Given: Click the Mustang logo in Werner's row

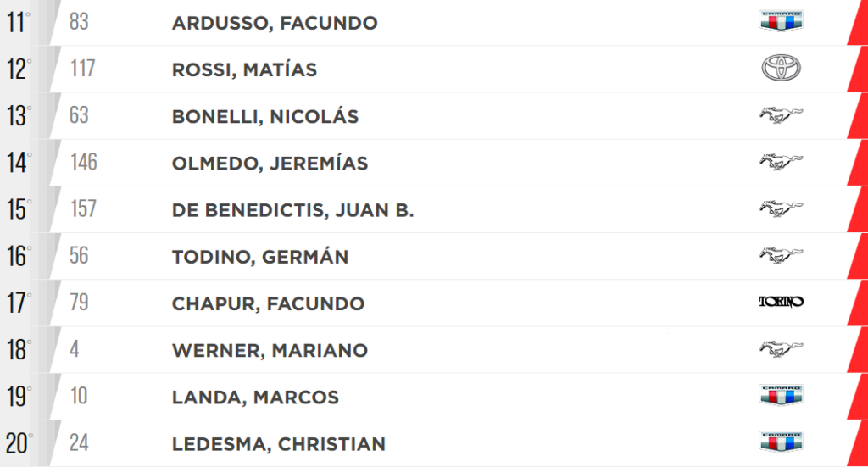Looking at the screenshot, I should click(x=781, y=349).
